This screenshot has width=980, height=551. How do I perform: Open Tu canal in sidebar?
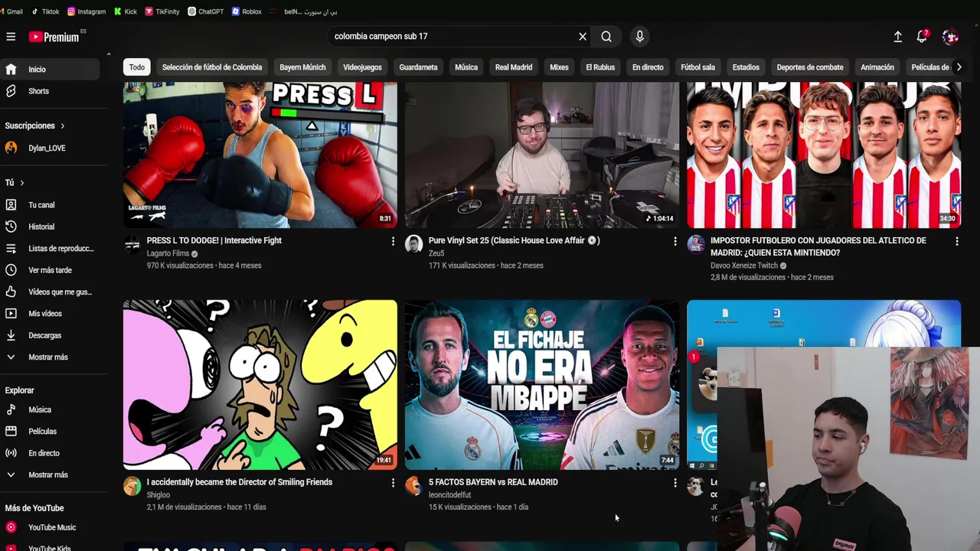pyautogui.click(x=50, y=205)
